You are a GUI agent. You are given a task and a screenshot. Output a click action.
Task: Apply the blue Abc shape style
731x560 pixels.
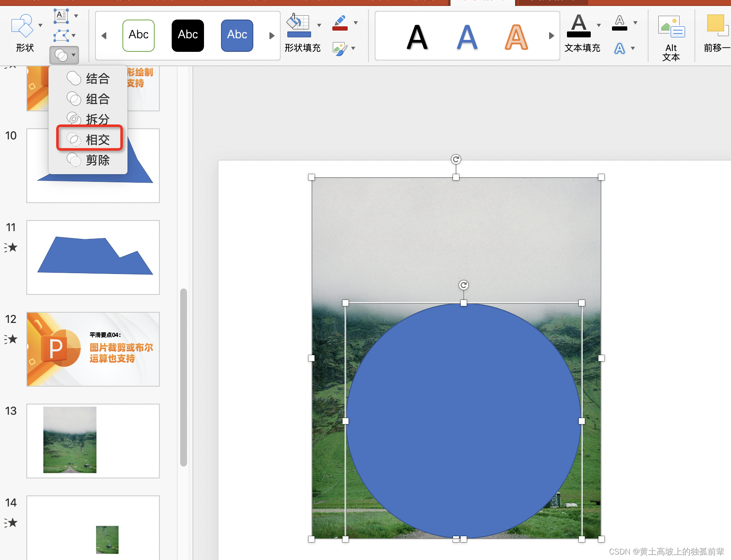pyautogui.click(x=237, y=36)
